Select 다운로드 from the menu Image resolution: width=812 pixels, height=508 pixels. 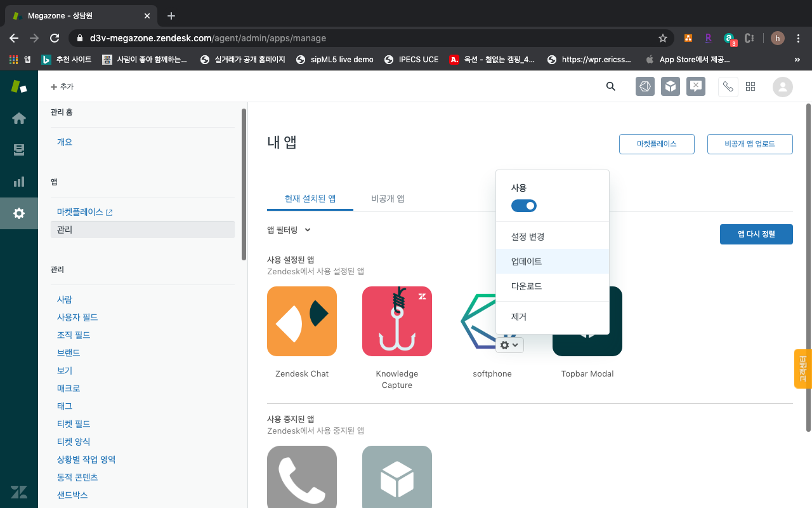[x=553, y=286]
